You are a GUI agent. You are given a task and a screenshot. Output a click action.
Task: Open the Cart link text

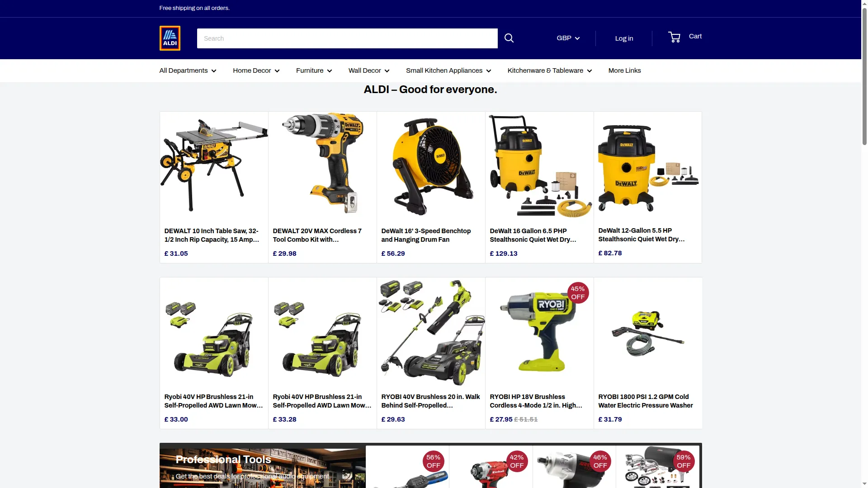click(695, 36)
